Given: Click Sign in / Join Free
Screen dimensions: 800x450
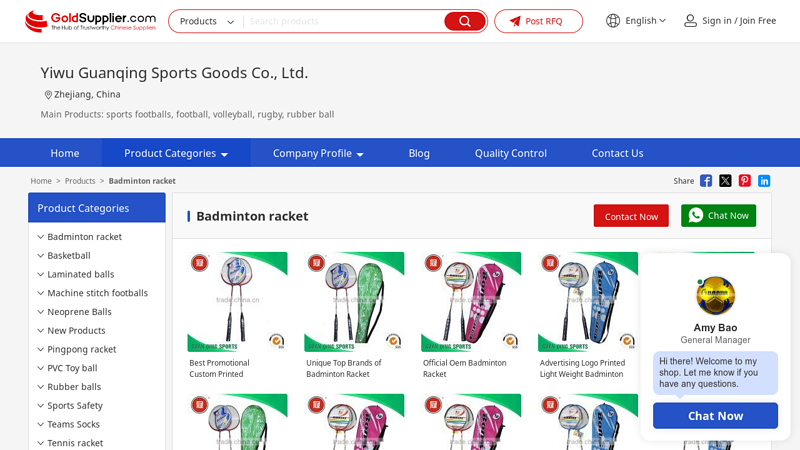Looking at the screenshot, I should pyautogui.click(x=739, y=21).
